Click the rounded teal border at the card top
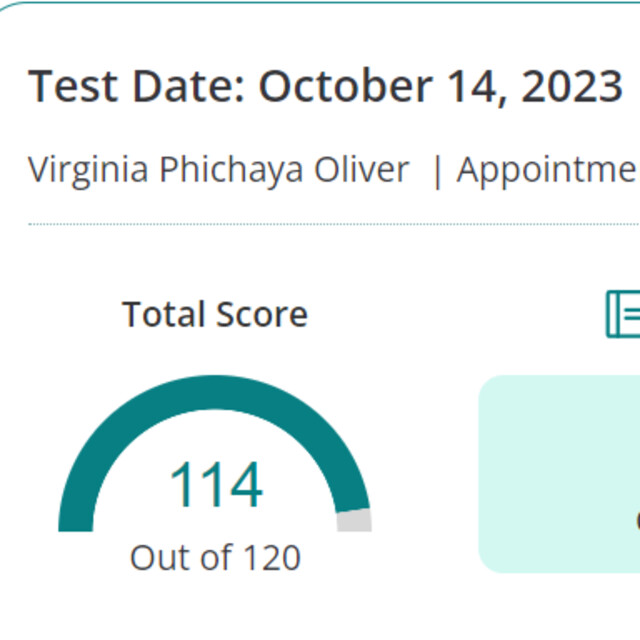Image resolution: width=640 pixels, height=640 pixels. coord(320,2)
